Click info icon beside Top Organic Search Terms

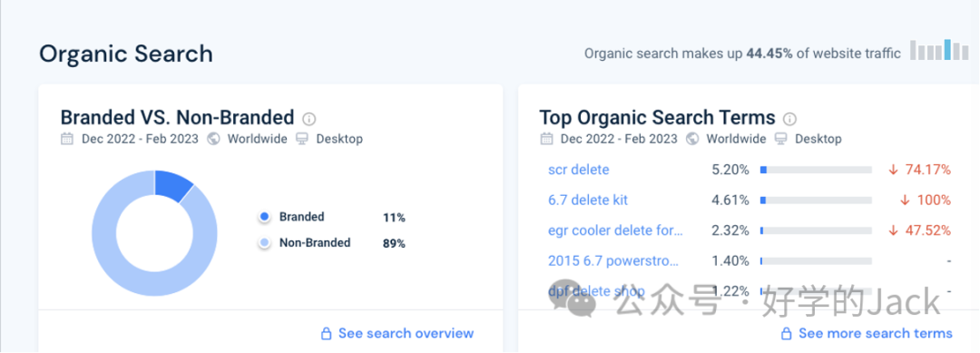click(790, 119)
